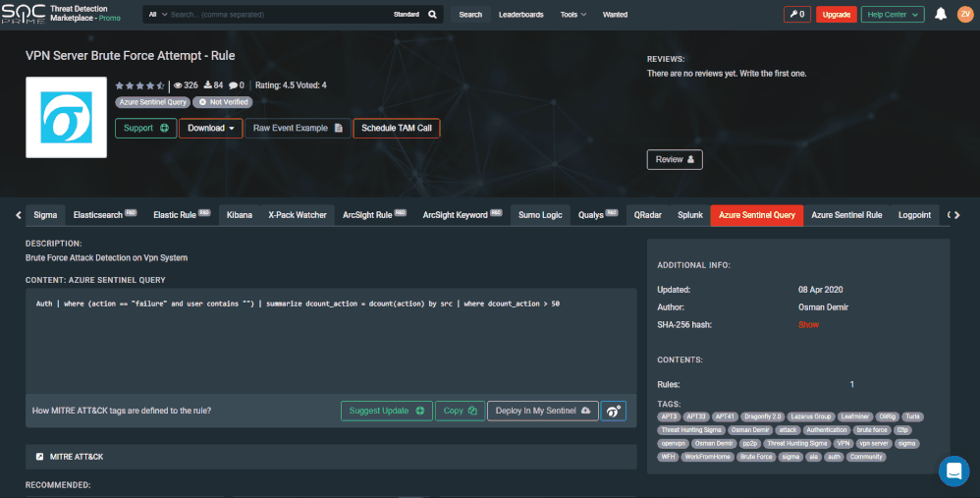
Task: Click Deploy in My Sentinel button
Action: [542, 411]
